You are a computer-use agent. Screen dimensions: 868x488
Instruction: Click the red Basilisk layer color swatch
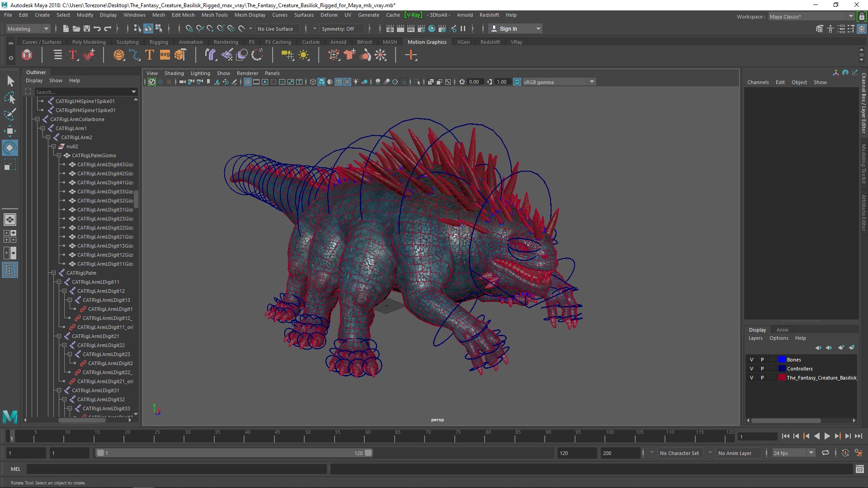(782, 378)
